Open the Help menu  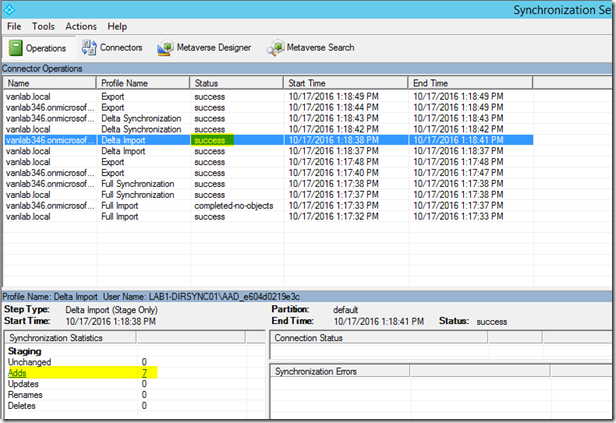pyautogui.click(x=117, y=26)
